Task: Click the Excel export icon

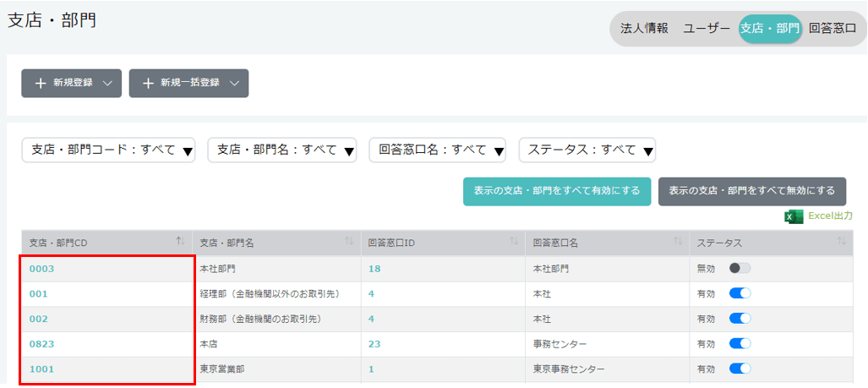Action: click(x=794, y=216)
